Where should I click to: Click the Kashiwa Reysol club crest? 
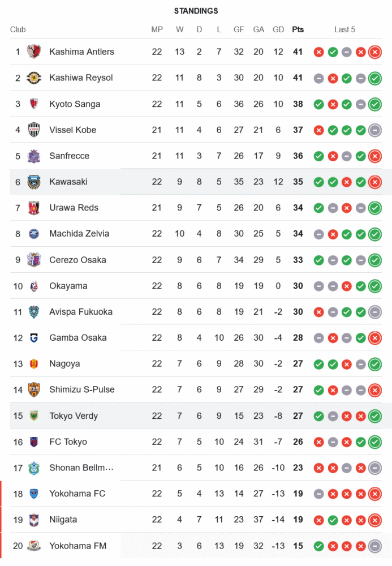(34, 78)
